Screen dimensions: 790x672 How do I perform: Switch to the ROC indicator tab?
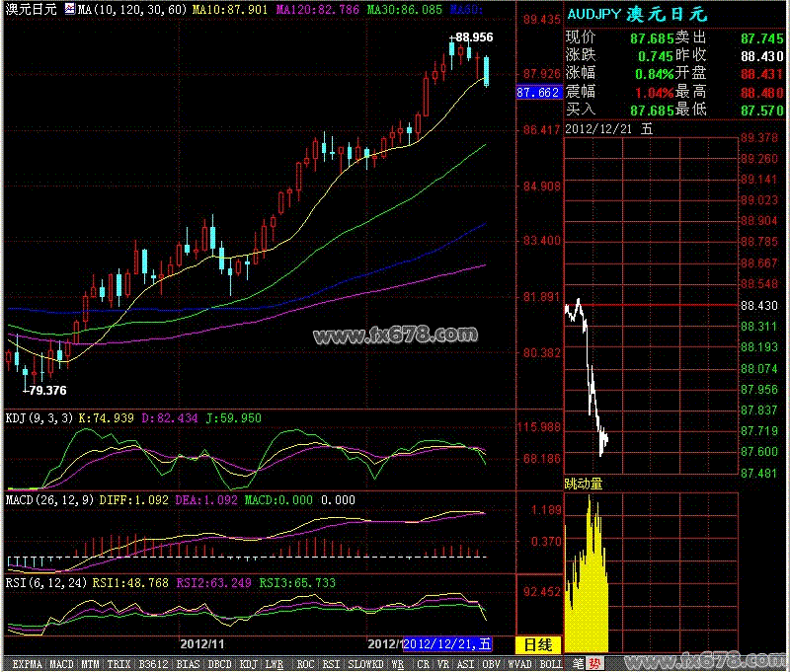pos(306,664)
